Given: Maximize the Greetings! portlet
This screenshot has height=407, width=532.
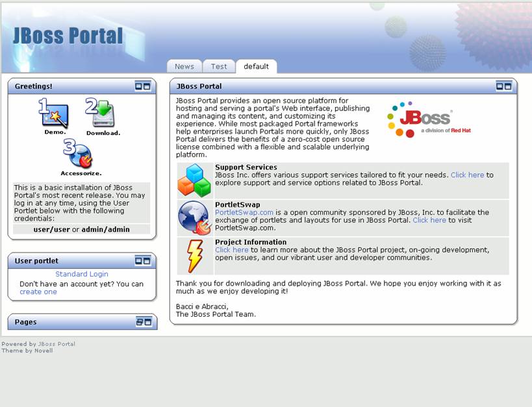Looking at the screenshot, I should (x=147, y=86).
